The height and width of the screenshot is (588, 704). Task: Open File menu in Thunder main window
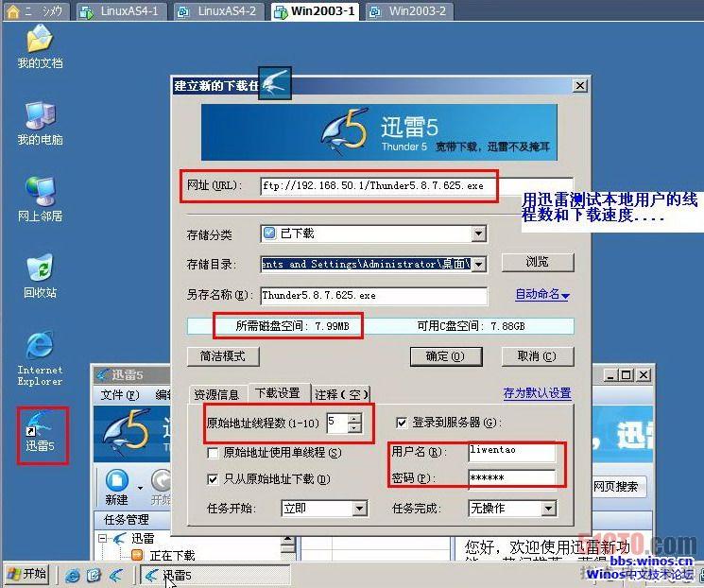[119, 394]
